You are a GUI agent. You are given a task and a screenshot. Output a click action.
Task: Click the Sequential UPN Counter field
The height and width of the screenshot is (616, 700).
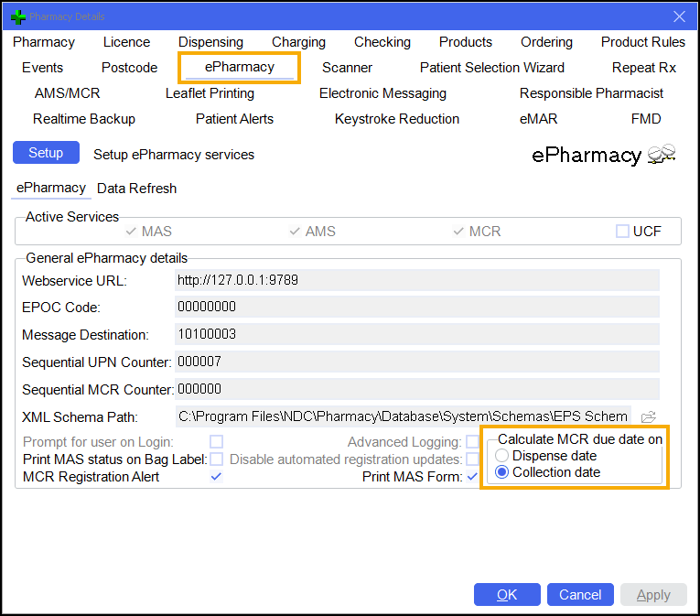tap(416, 362)
